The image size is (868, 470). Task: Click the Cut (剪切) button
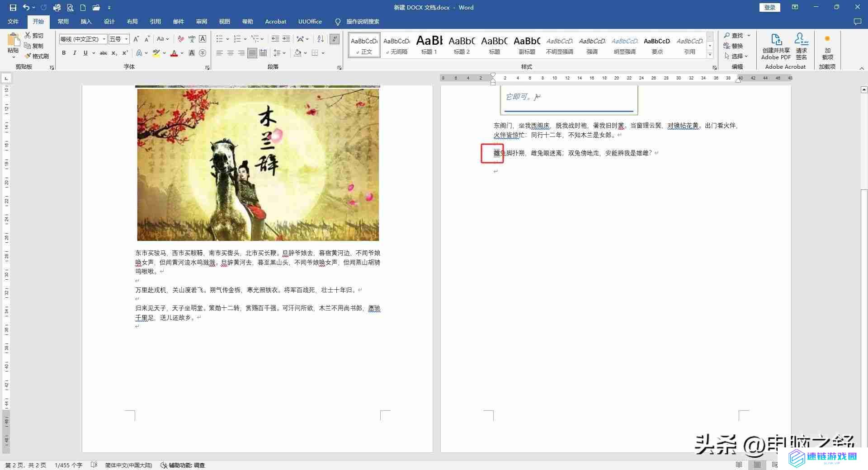coord(34,35)
